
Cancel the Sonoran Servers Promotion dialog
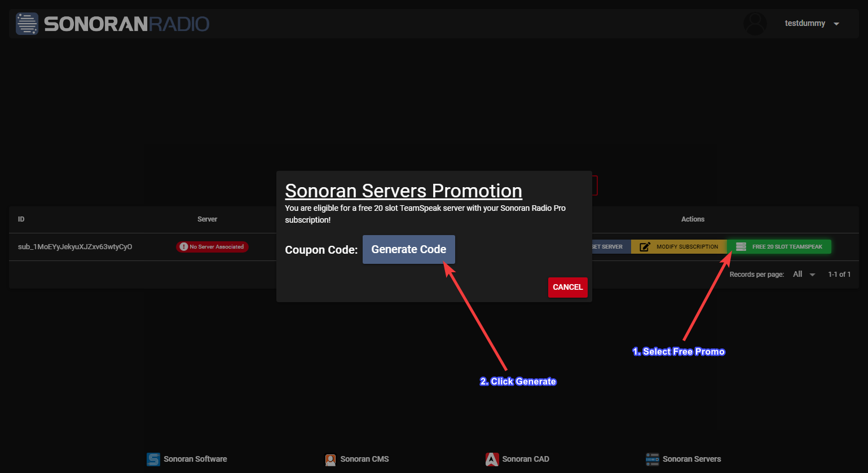pyautogui.click(x=567, y=287)
